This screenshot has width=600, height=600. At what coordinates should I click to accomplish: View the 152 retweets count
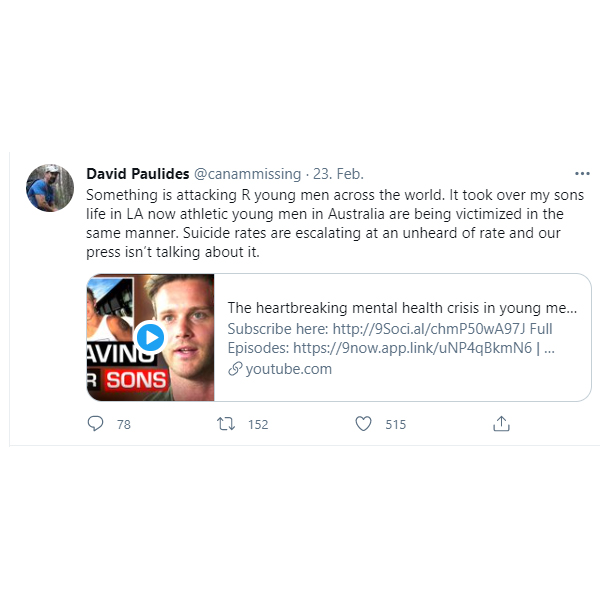(258, 424)
